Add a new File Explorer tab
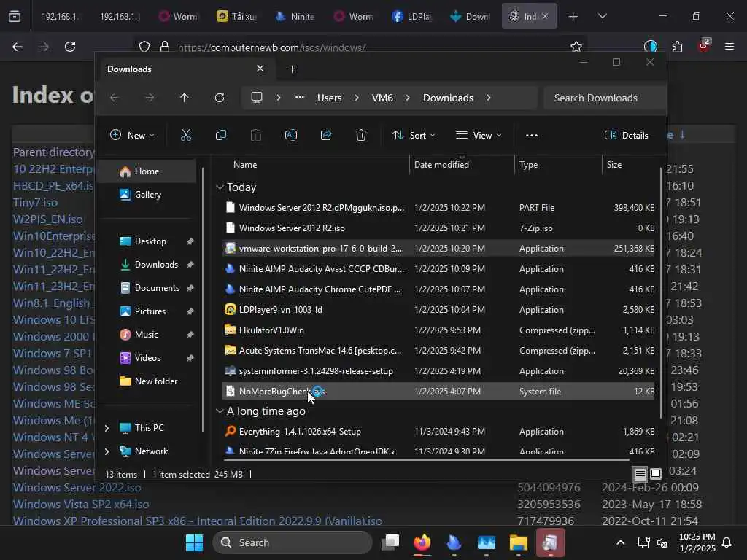This screenshot has height=560, width=747. click(x=292, y=69)
